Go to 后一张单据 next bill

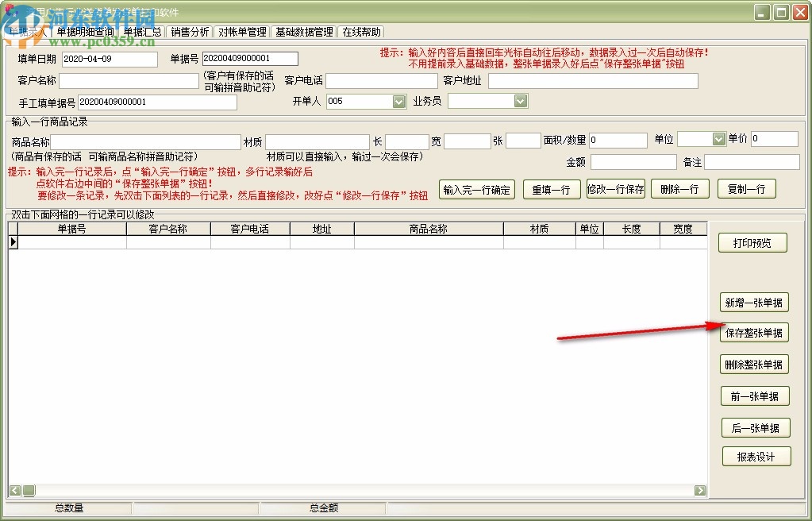(x=756, y=428)
